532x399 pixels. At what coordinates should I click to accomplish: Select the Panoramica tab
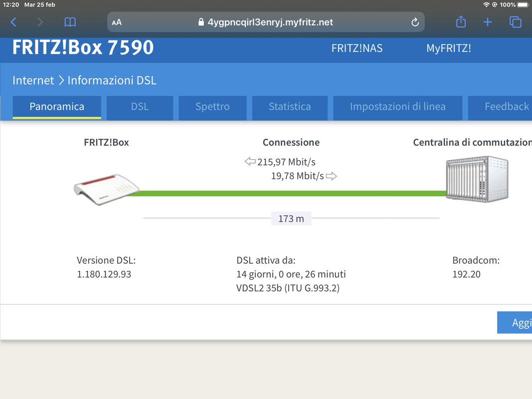coord(57,107)
